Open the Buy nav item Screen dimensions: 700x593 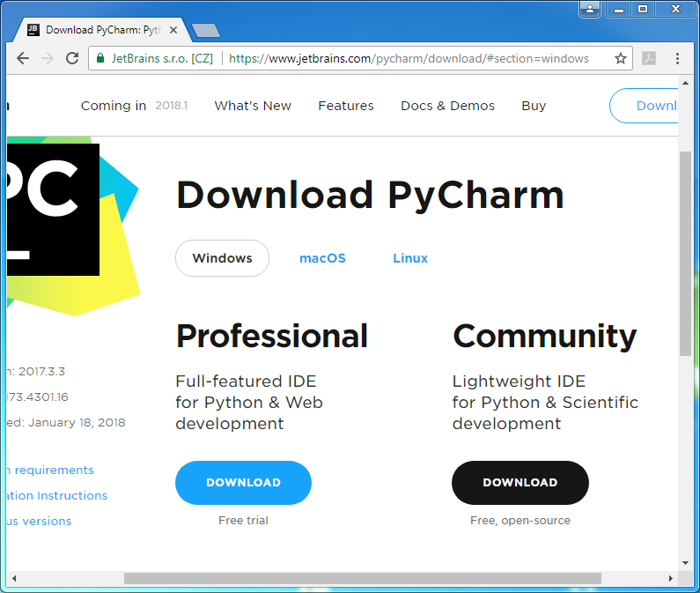coord(534,106)
